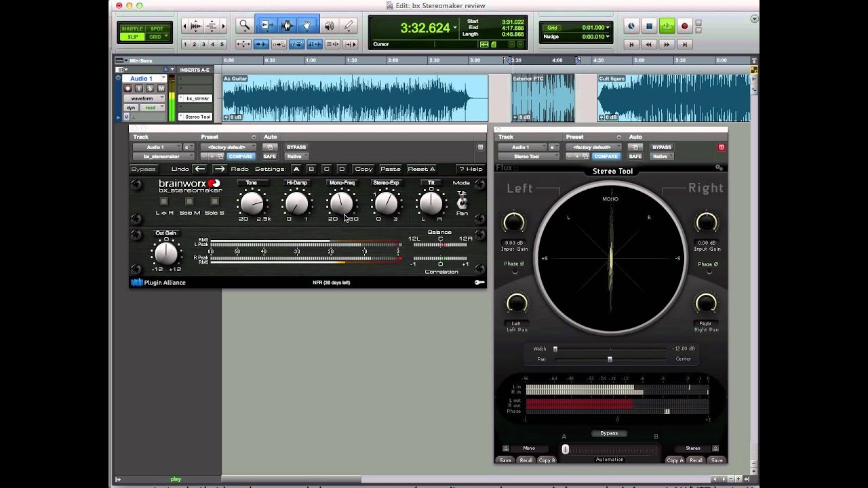Select settings slot C in bx_stereomaker
The width and height of the screenshot is (868, 488).
pos(327,169)
